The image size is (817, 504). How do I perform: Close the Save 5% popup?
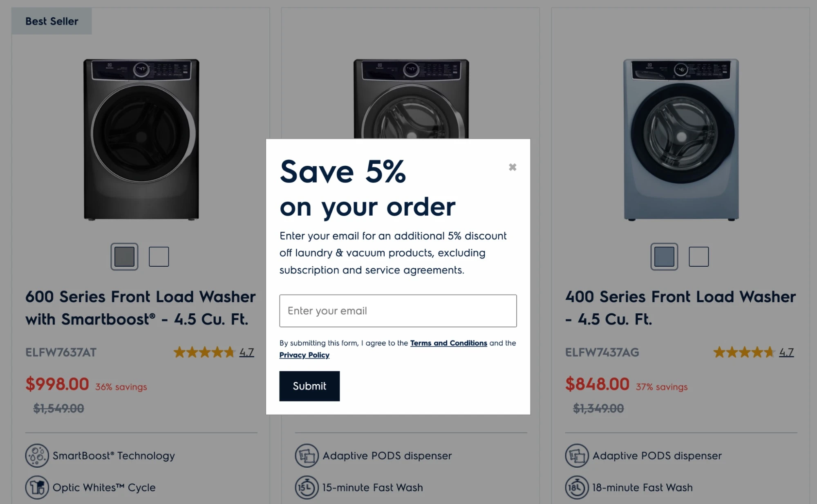click(x=513, y=167)
